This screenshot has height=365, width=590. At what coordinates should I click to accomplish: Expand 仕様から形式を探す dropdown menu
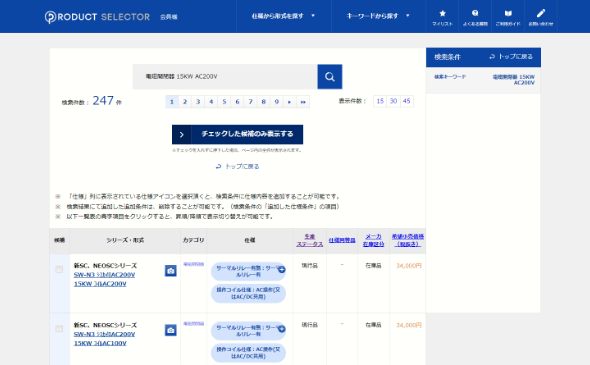coord(283,16)
